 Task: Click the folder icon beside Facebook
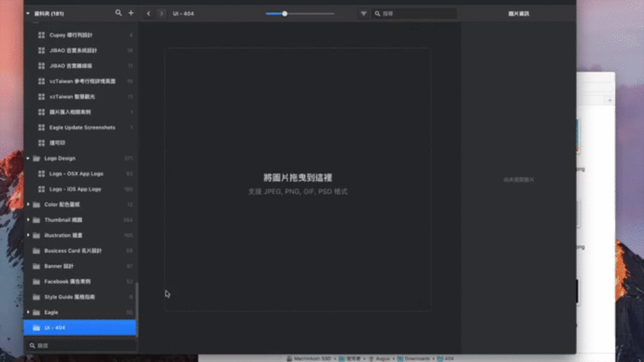[36, 282]
